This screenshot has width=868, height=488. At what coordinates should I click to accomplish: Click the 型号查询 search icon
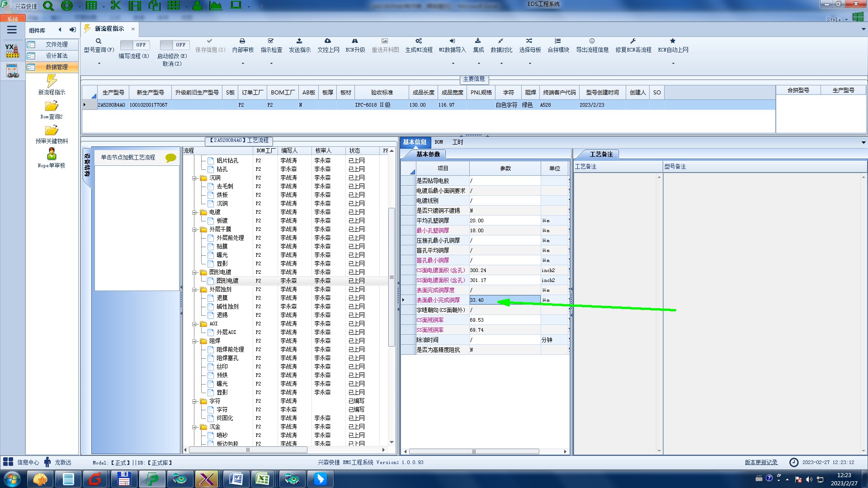[x=98, y=41]
